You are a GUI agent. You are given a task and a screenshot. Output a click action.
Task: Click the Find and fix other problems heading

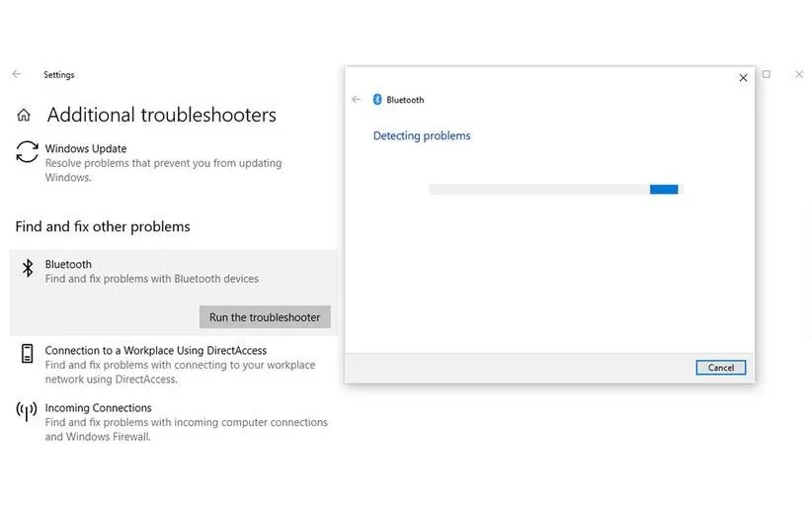pos(103,226)
